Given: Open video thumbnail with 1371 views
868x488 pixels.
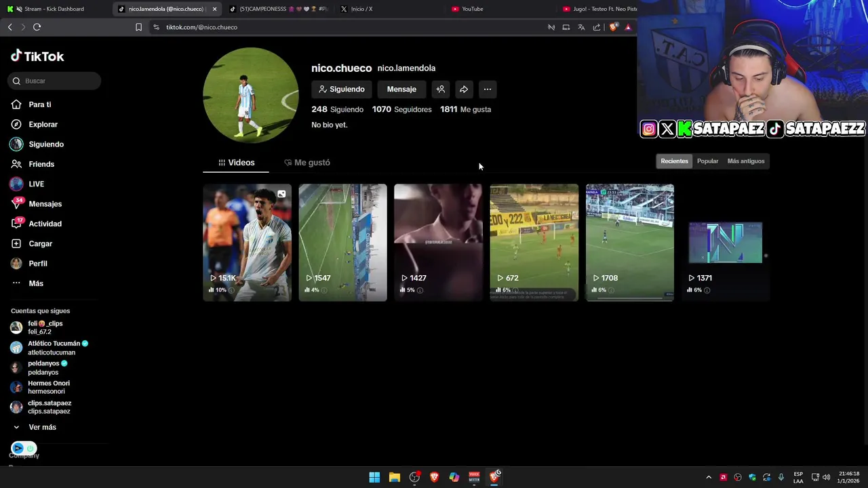Looking at the screenshot, I should (726, 242).
